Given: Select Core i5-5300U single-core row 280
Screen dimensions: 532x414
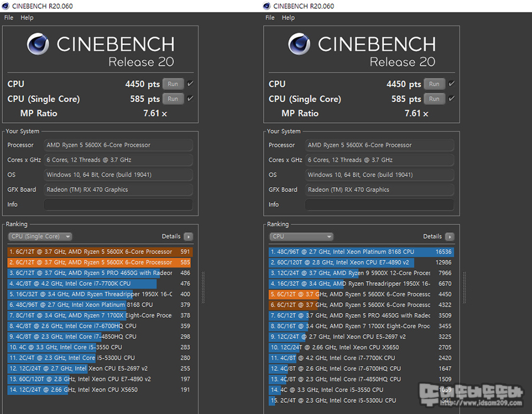Looking at the screenshot, I should 100,358.
